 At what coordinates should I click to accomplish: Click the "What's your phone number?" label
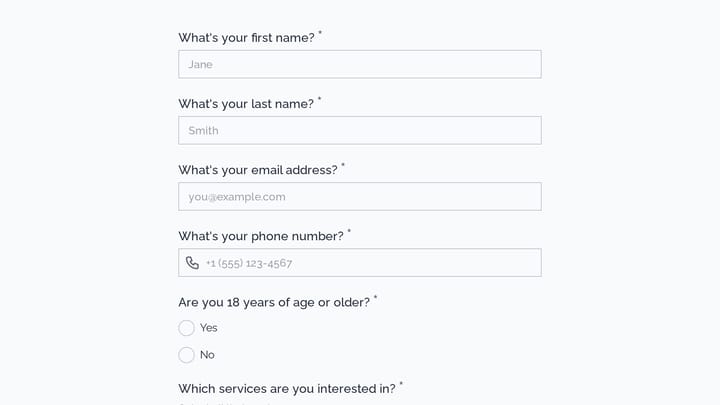261,236
